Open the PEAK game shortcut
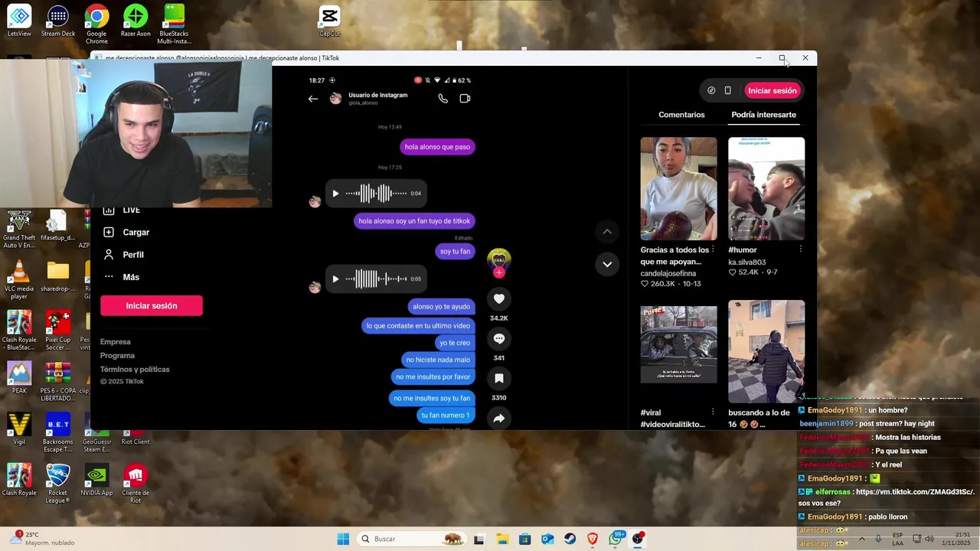The height and width of the screenshot is (551, 980). point(19,379)
